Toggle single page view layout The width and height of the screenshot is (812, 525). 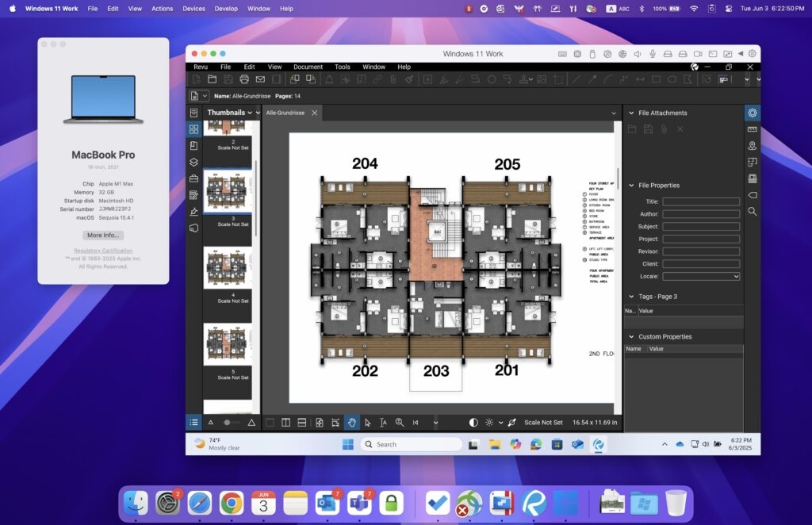coord(270,423)
